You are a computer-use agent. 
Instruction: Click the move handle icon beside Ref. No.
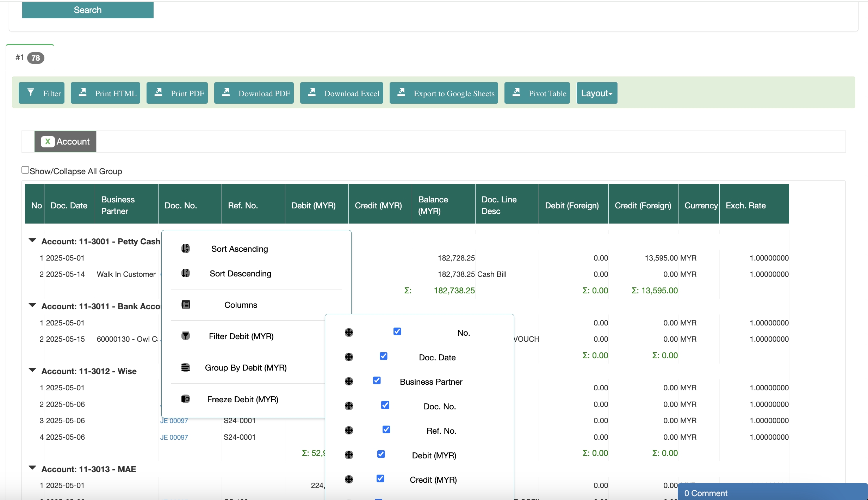pyautogui.click(x=349, y=431)
